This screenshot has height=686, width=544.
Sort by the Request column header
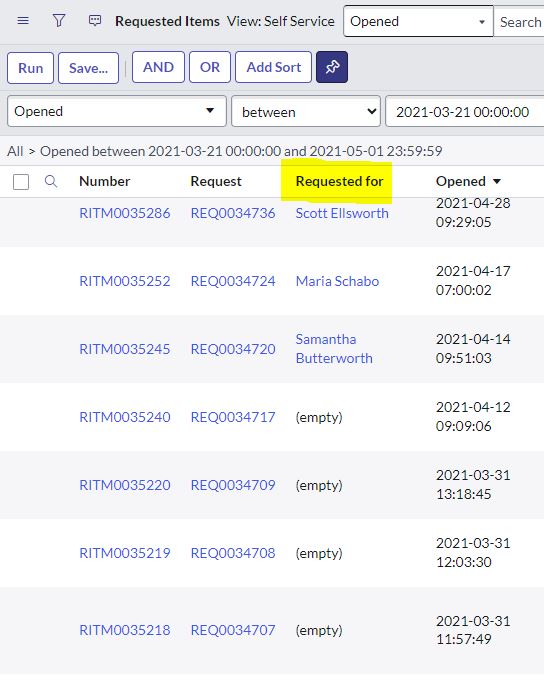(x=216, y=181)
